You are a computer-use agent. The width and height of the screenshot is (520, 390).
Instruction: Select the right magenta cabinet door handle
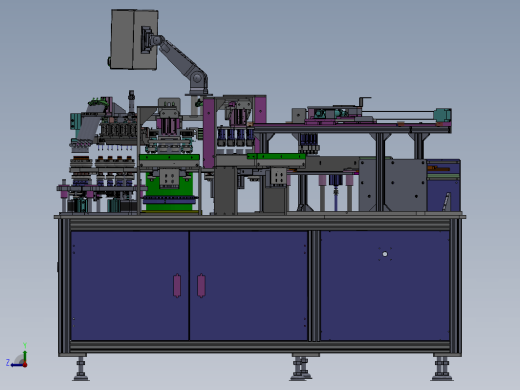click(x=201, y=285)
